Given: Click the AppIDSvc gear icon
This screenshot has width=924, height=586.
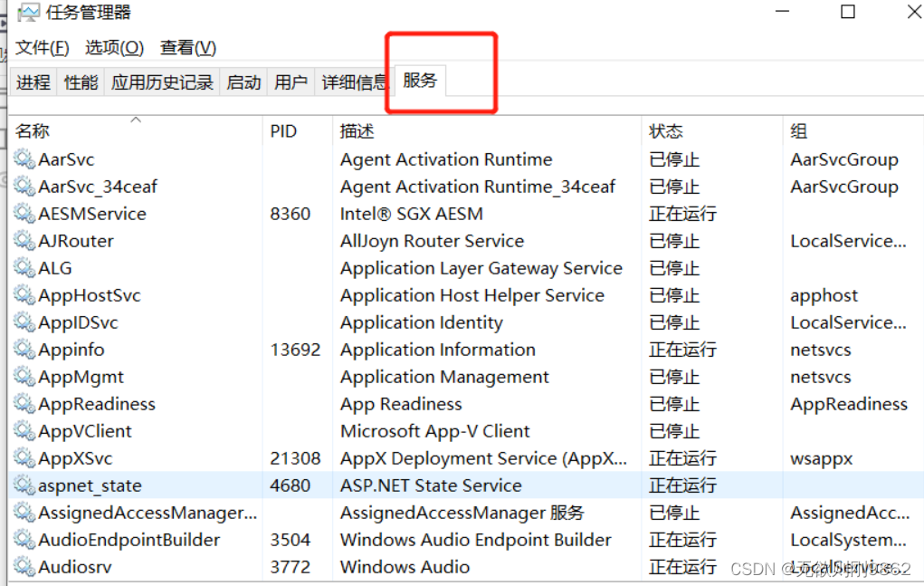Looking at the screenshot, I should pos(24,322).
